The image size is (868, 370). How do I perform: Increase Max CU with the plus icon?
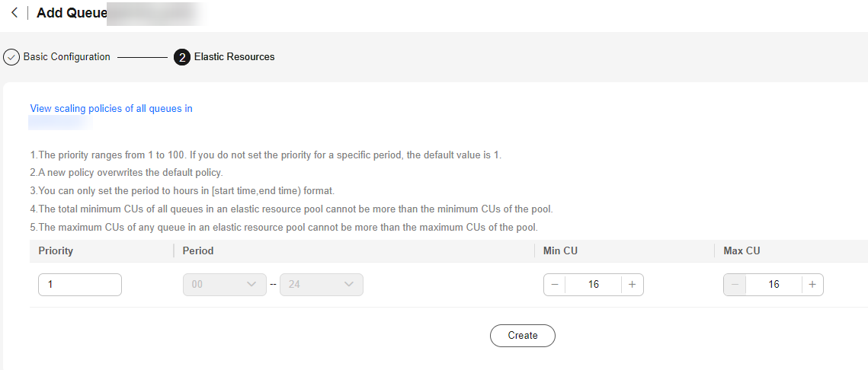point(812,284)
